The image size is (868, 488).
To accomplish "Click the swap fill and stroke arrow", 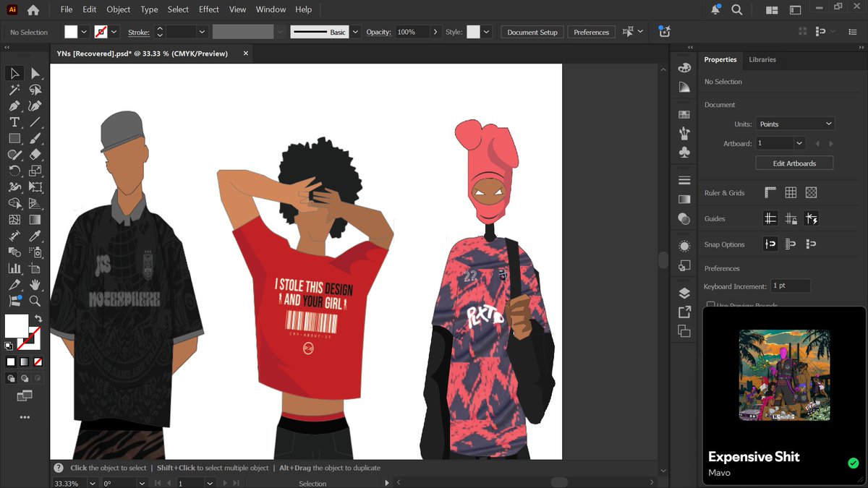I will pyautogui.click(x=38, y=318).
